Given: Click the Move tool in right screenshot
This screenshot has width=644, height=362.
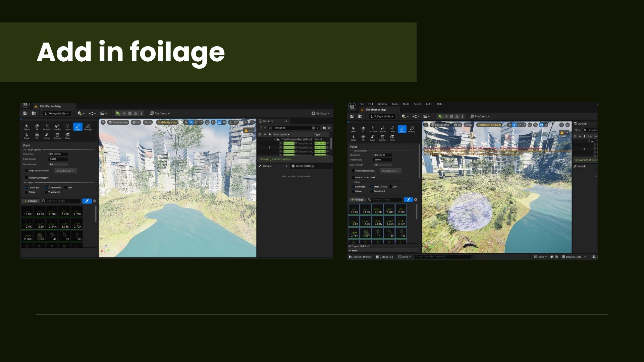Looking at the screenshot, I should click(392, 138).
